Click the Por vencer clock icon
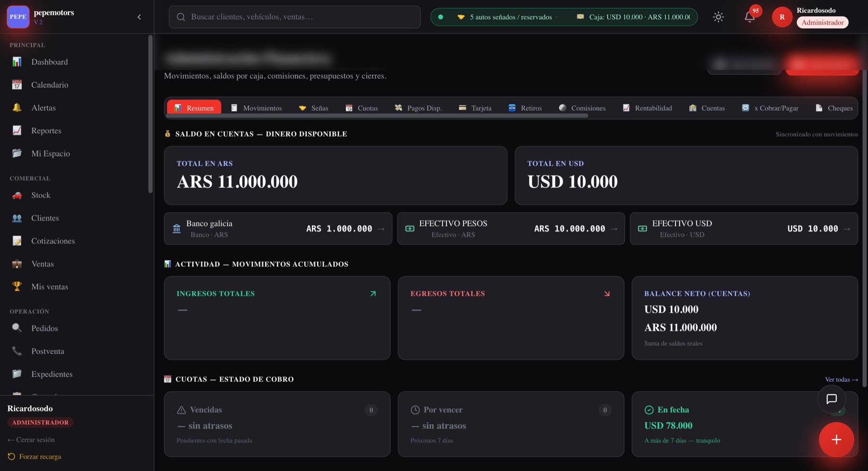Image resolution: width=868 pixels, height=471 pixels. [415, 410]
